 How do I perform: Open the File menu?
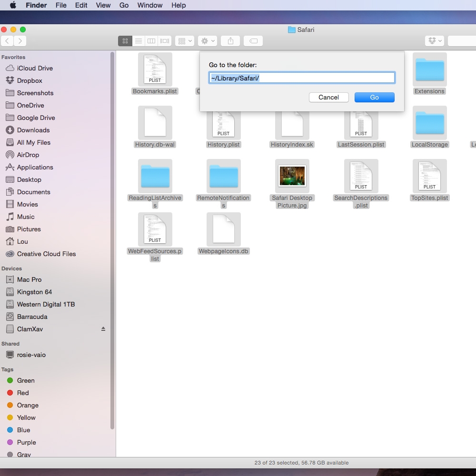coord(61,5)
